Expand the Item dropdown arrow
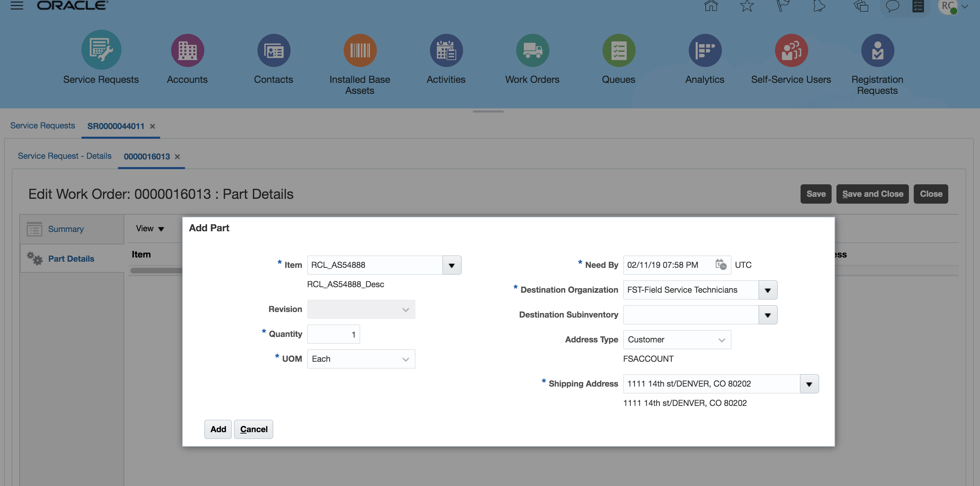 coord(452,265)
